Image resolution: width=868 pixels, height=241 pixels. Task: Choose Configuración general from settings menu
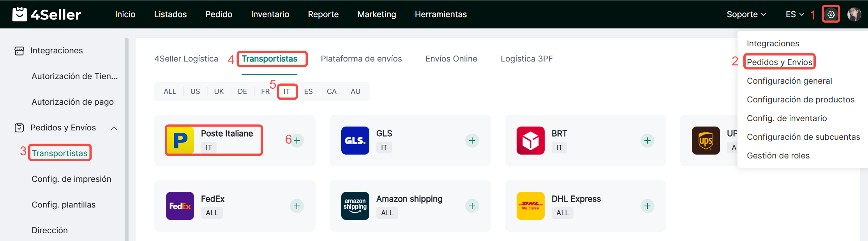point(789,81)
